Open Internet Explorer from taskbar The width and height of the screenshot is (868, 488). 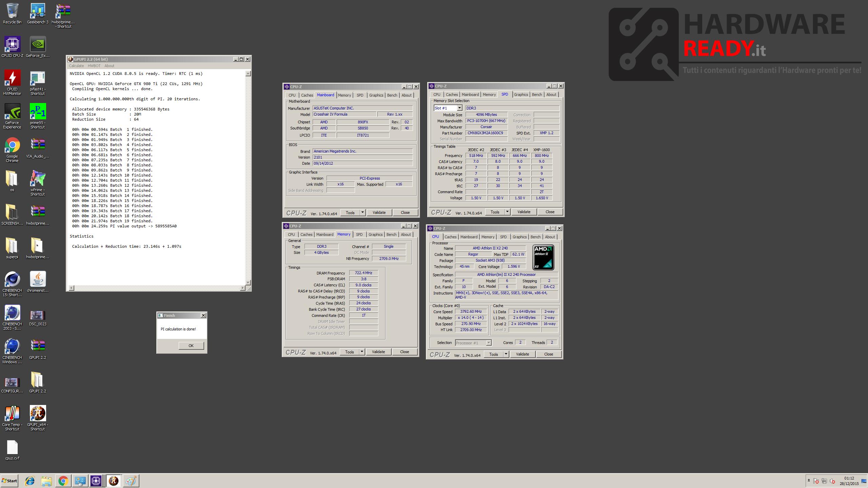[30, 481]
